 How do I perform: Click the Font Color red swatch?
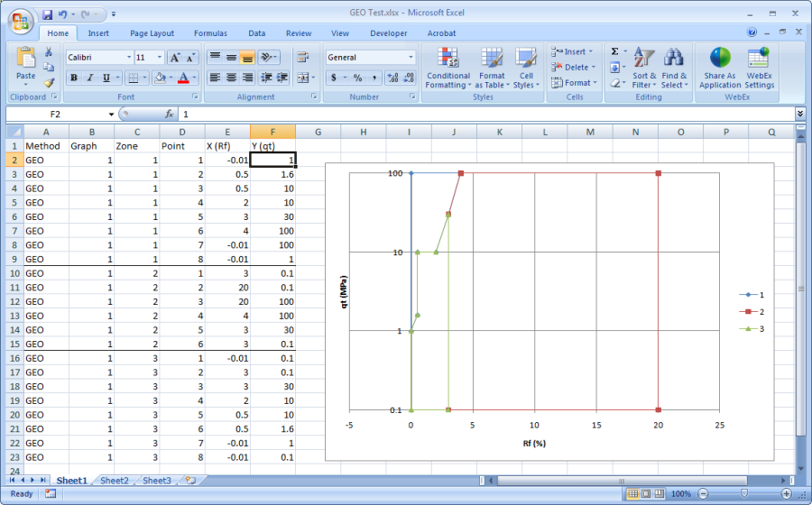(184, 78)
